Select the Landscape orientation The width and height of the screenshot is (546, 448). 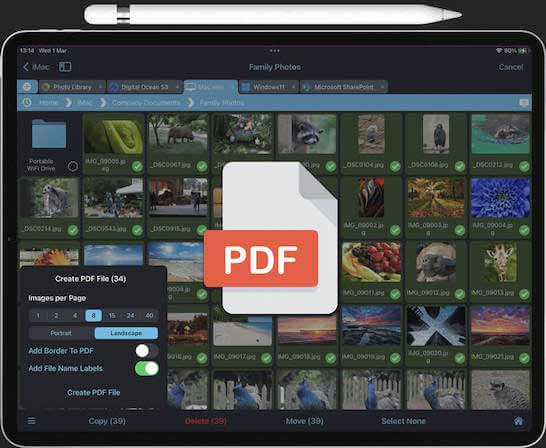pos(126,333)
